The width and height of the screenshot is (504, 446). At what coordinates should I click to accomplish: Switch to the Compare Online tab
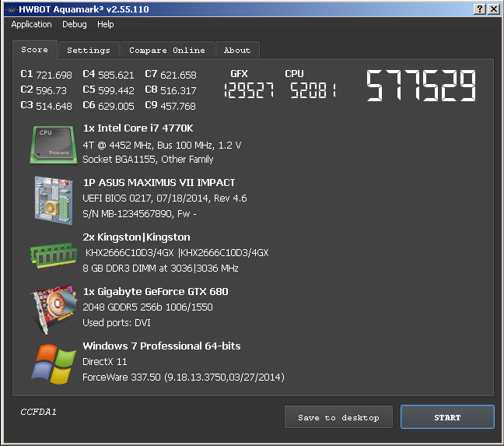coord(167,50)
